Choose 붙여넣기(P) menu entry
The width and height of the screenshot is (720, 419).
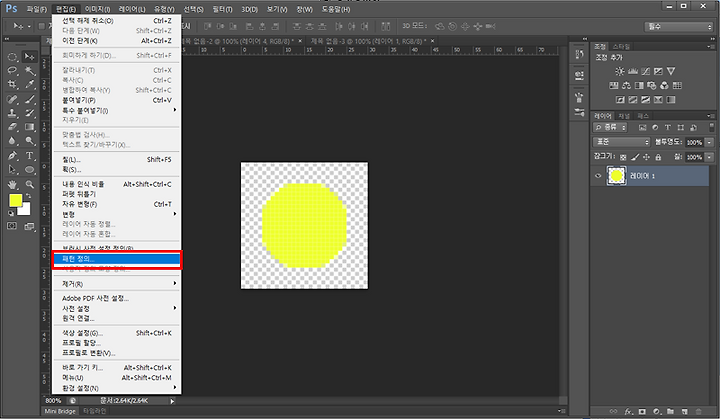coord(117,100)
